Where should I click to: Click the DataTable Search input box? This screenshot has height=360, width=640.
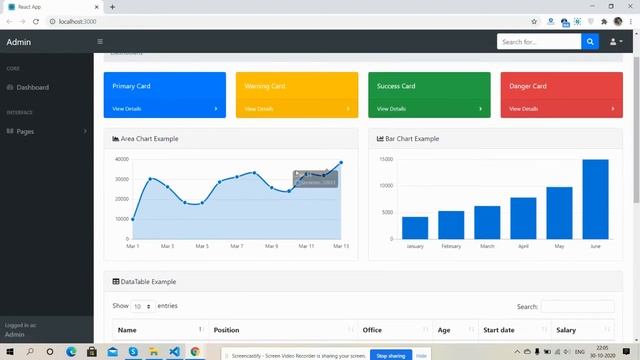click(577, 307)
